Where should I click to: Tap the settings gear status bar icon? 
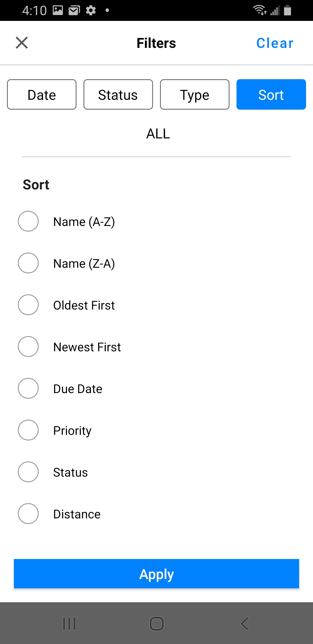[91, 10]
